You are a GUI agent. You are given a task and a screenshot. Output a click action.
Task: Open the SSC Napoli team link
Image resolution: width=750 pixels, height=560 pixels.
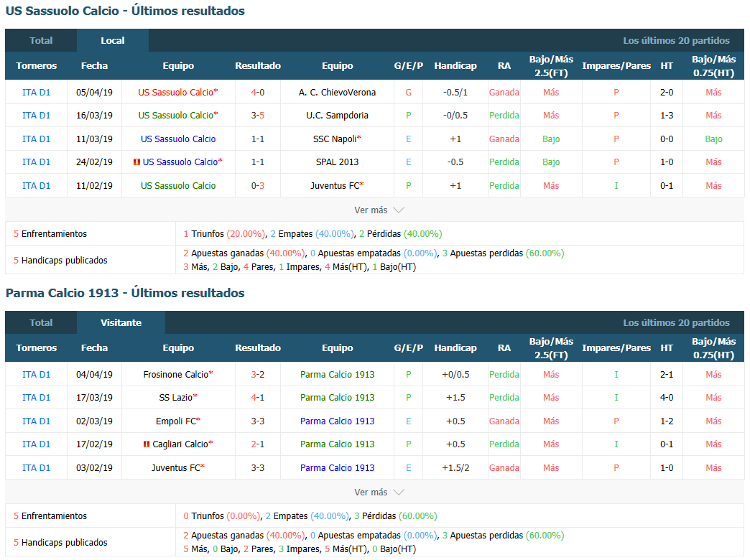[x=335, y=139]
